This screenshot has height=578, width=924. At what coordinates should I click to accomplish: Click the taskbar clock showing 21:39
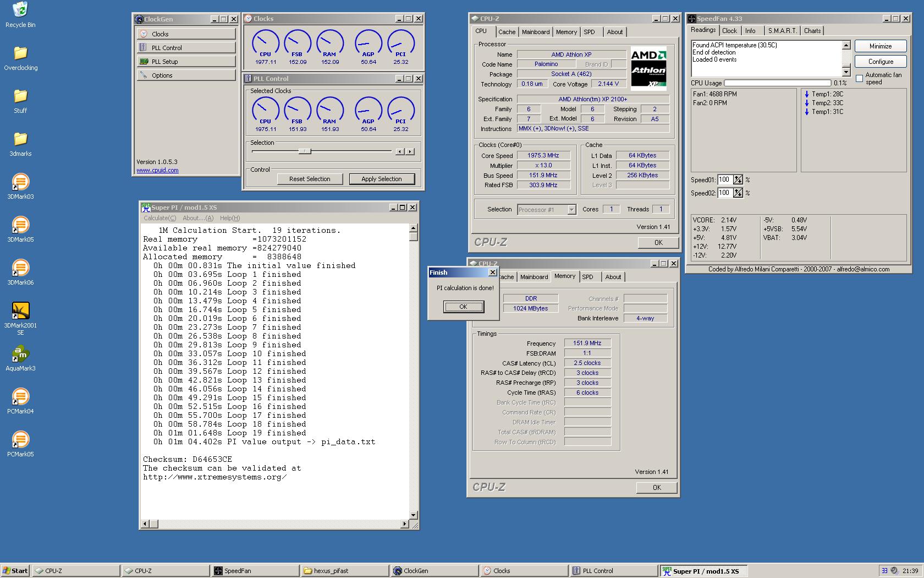click(x=910, y=571)
